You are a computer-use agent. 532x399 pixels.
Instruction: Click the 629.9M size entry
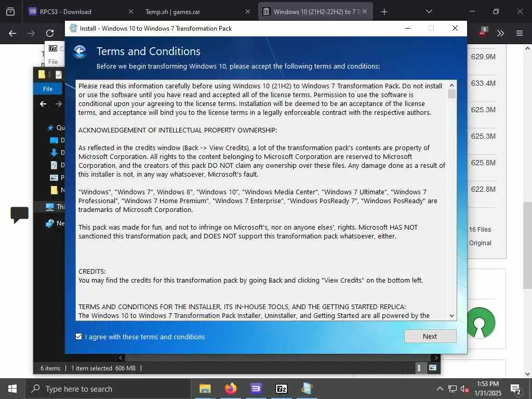pos(483,57)
